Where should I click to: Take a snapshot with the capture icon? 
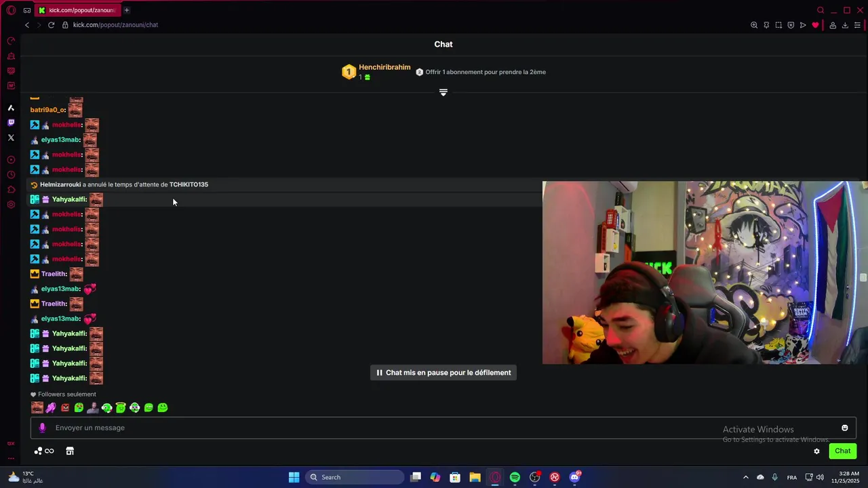[778, 25]
